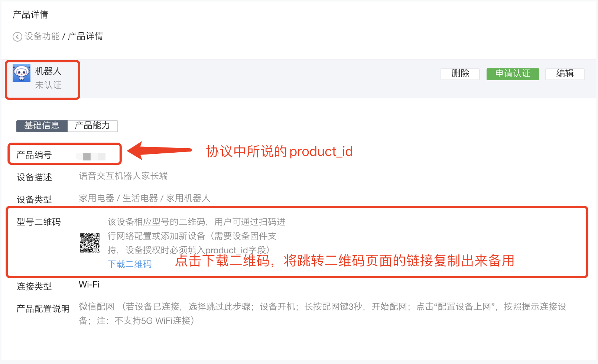Switch to the 产品能力 tab
Viewport: 598px width, 364px height.
tap(92, 126)
